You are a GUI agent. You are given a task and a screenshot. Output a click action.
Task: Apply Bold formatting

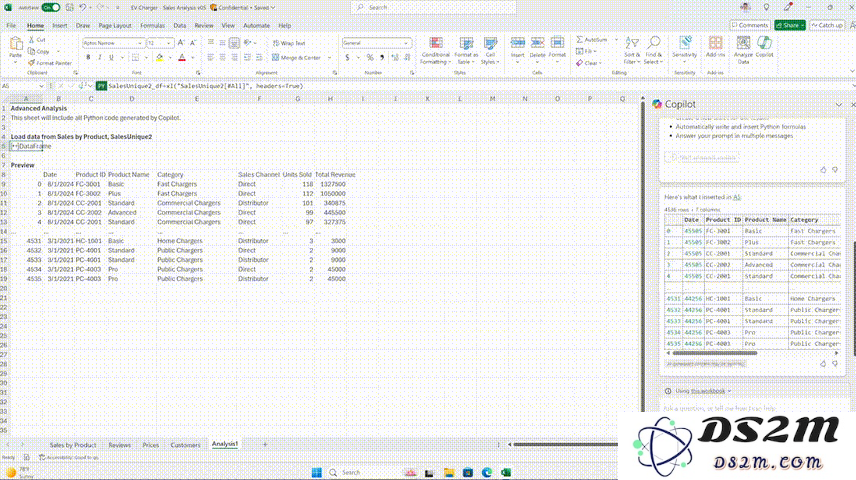click(88, 57)
